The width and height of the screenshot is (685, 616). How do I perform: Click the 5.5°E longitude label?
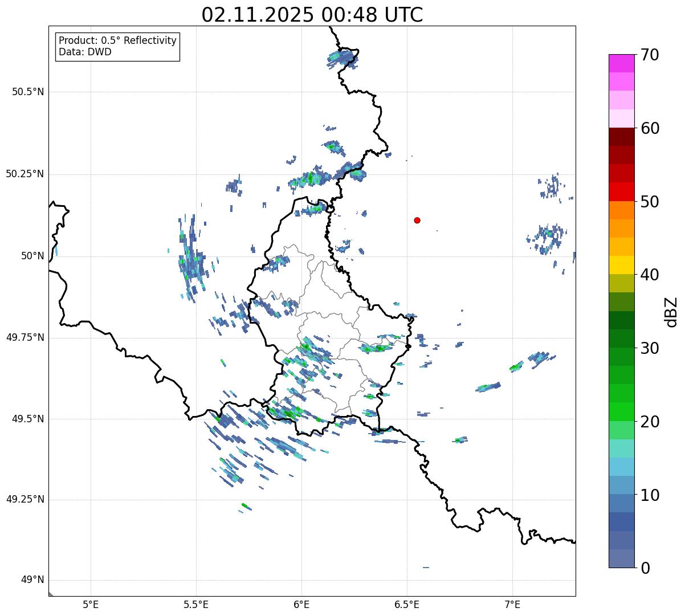click(x=196, y=604)
